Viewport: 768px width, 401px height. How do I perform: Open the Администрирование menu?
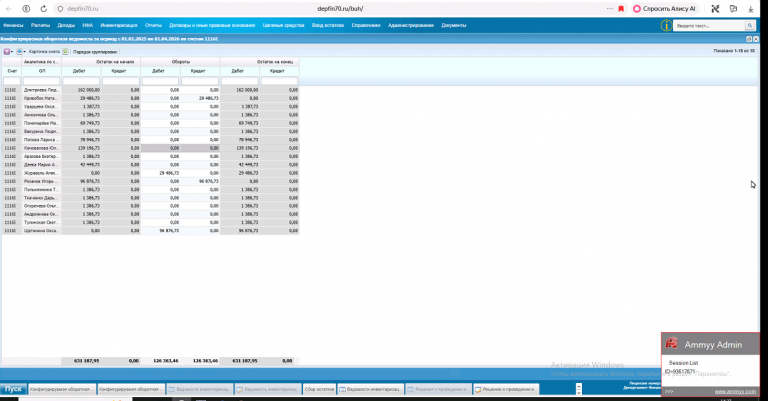[411, 25]
